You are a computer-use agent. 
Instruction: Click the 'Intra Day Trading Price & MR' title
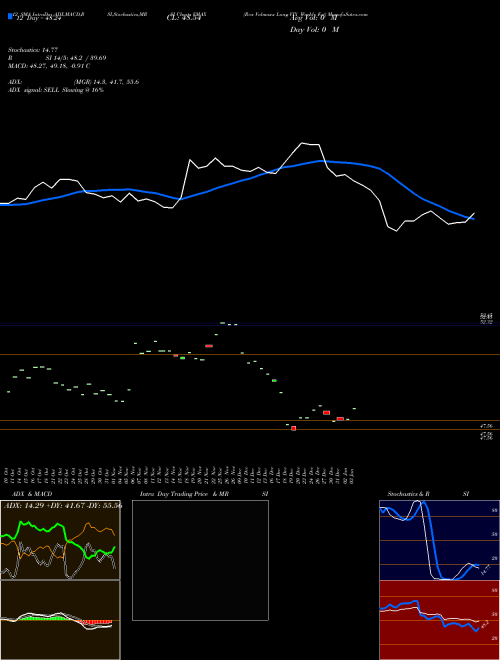pyautogui.click(x=184, y=494)
